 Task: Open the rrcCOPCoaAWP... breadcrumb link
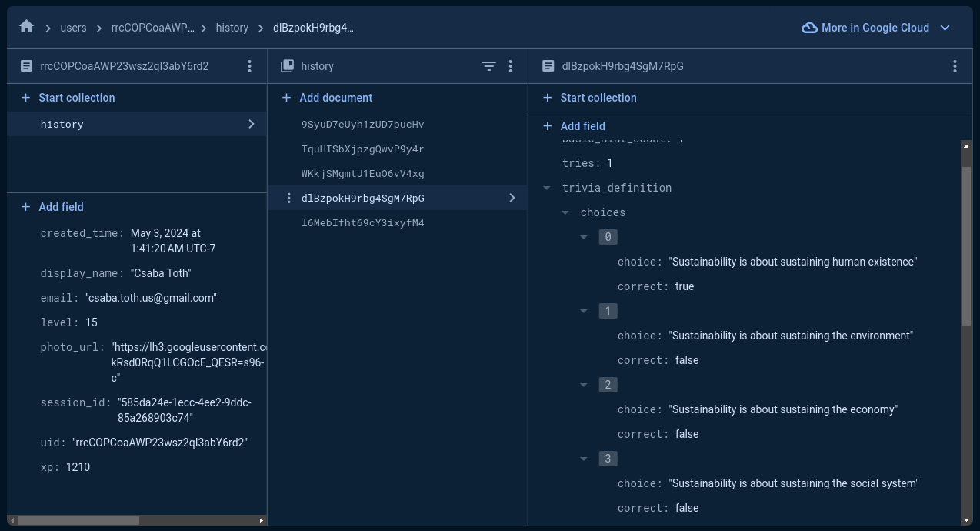click(153, 28)
